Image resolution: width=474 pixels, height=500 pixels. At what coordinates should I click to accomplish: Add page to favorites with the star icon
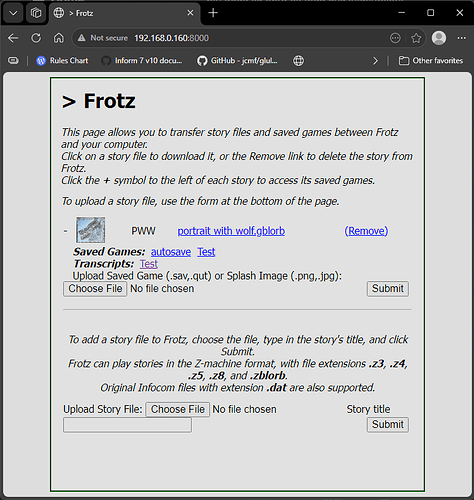tap(416, 38)
